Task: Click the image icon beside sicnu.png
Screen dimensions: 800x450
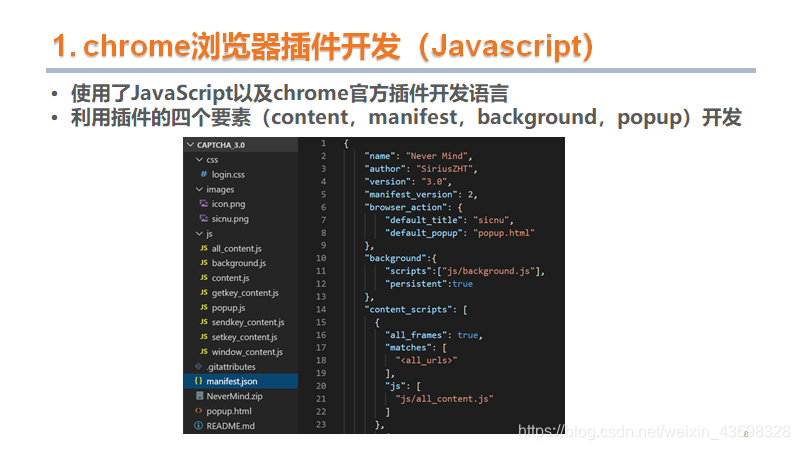Action: click(x=204, y=218)
